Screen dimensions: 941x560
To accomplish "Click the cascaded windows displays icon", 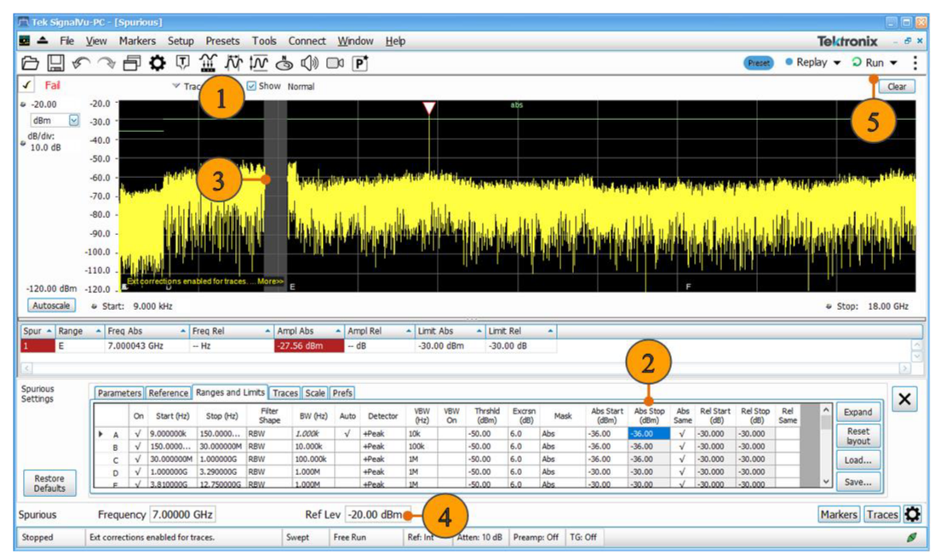I will tap(132, 63).
